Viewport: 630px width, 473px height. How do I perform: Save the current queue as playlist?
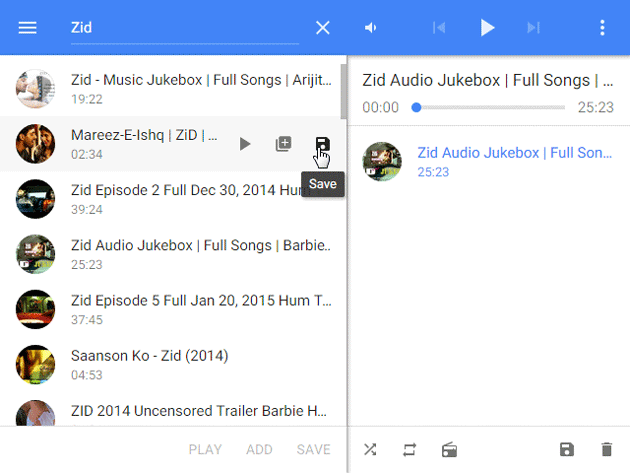567,449
